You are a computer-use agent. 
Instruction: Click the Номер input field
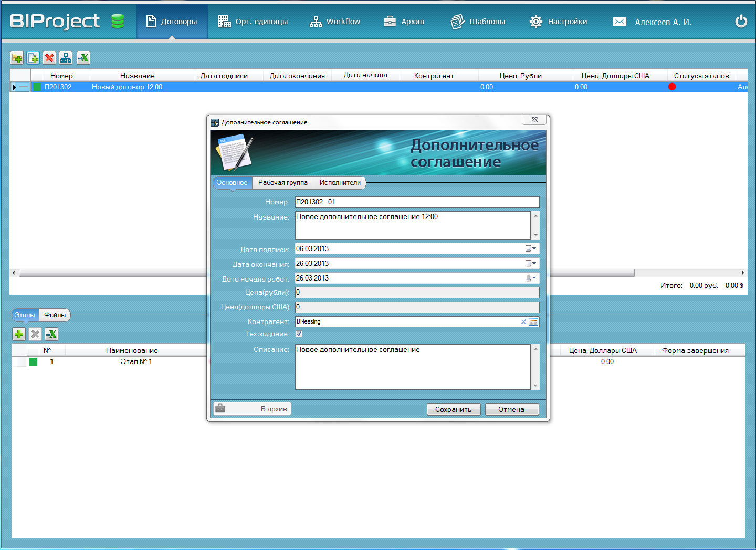tap(417, 202)
